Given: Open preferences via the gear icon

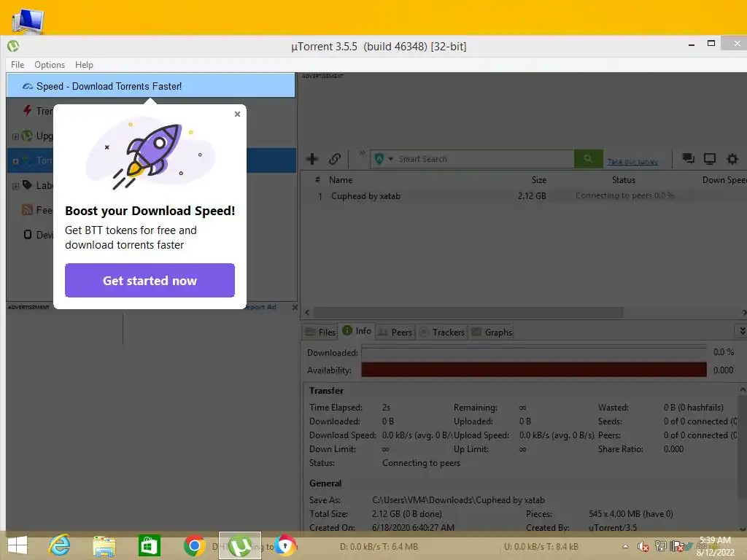Looking at the screenshot, I should (732, 158).
